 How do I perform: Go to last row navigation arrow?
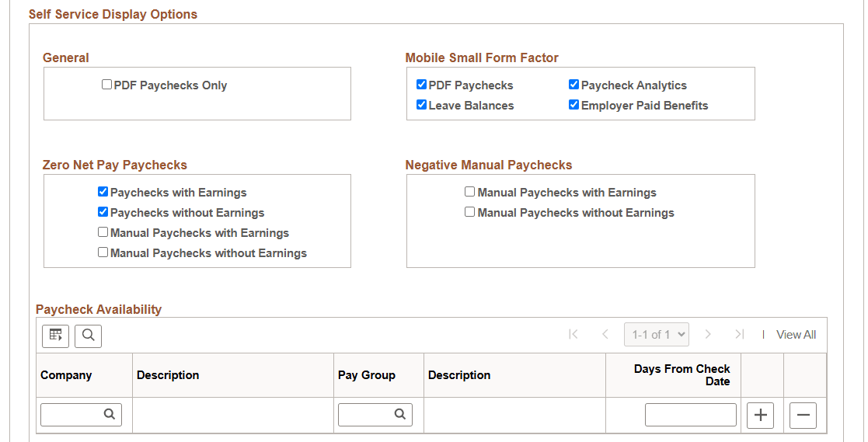(740, 334)
